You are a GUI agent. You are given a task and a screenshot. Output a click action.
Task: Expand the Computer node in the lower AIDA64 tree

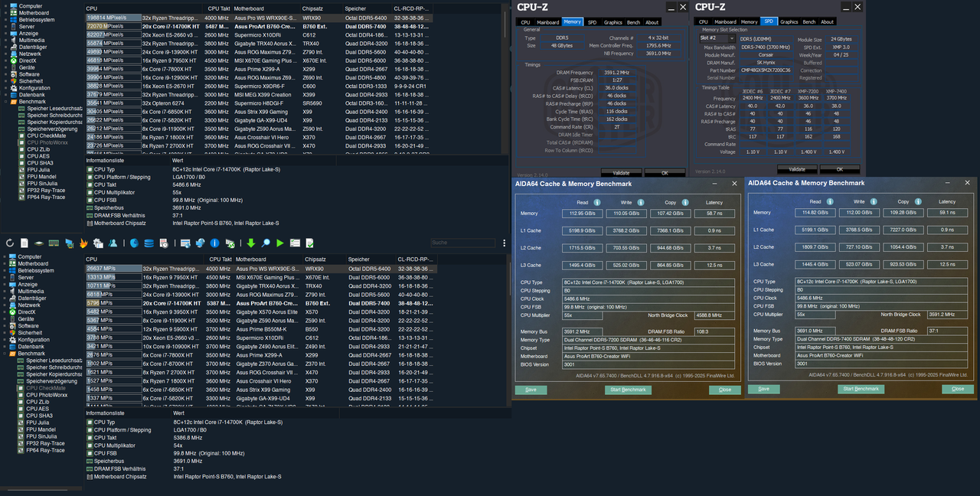(6, 256)
